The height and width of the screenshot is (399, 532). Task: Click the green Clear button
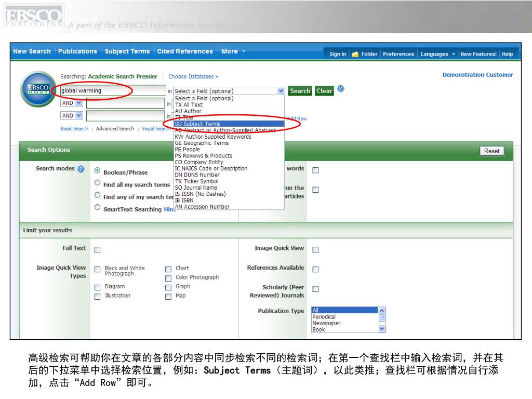coord(324,91)
